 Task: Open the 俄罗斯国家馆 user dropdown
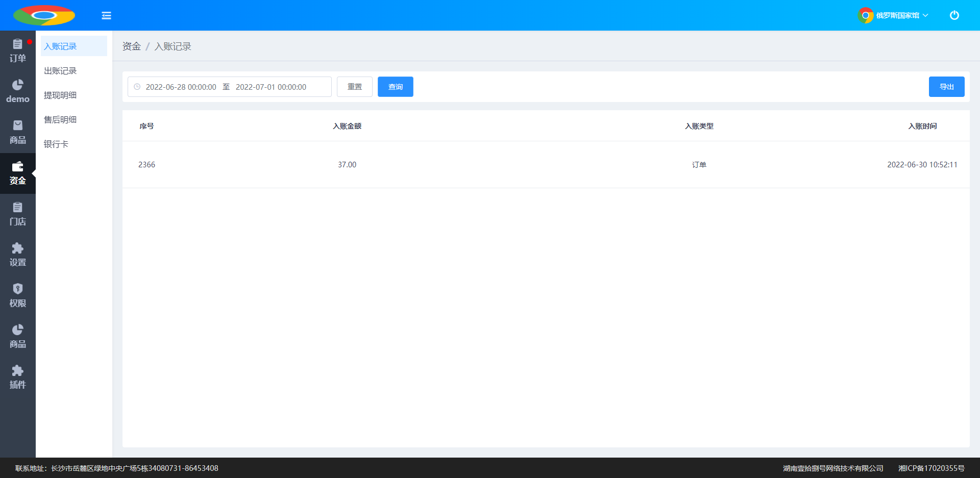pyautogui.click(x=902, y=15)
